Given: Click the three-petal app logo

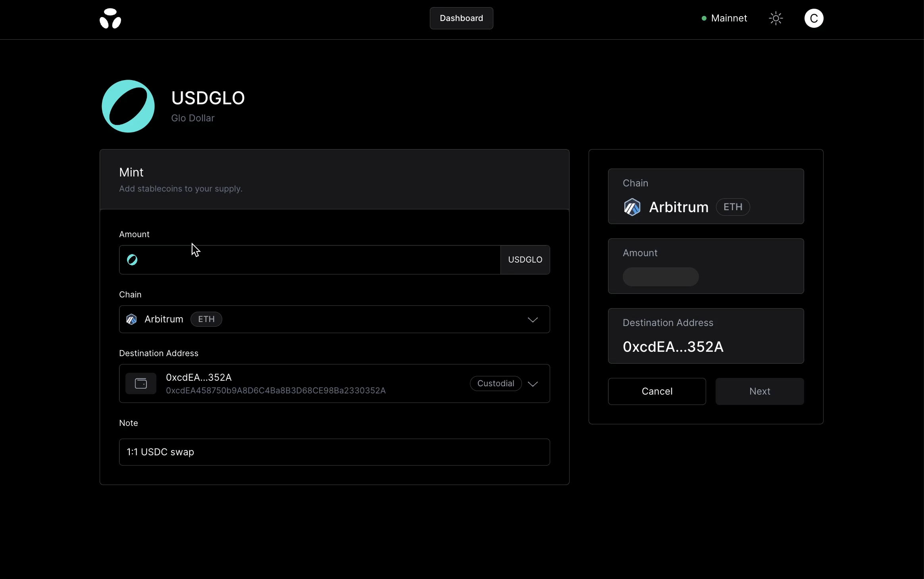Looking at the screenshot, I should pos(110,19).
